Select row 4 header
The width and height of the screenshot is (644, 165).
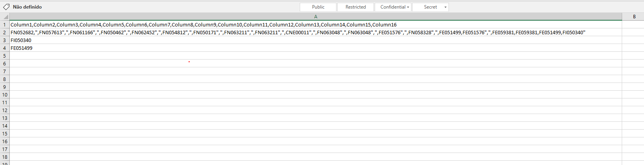[x=5, y=48]
